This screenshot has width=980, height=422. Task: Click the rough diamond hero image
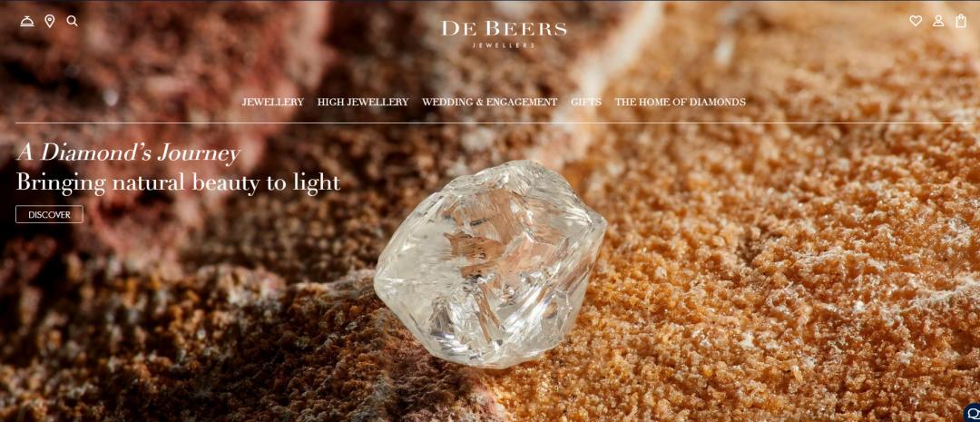(x=490, y=263)
